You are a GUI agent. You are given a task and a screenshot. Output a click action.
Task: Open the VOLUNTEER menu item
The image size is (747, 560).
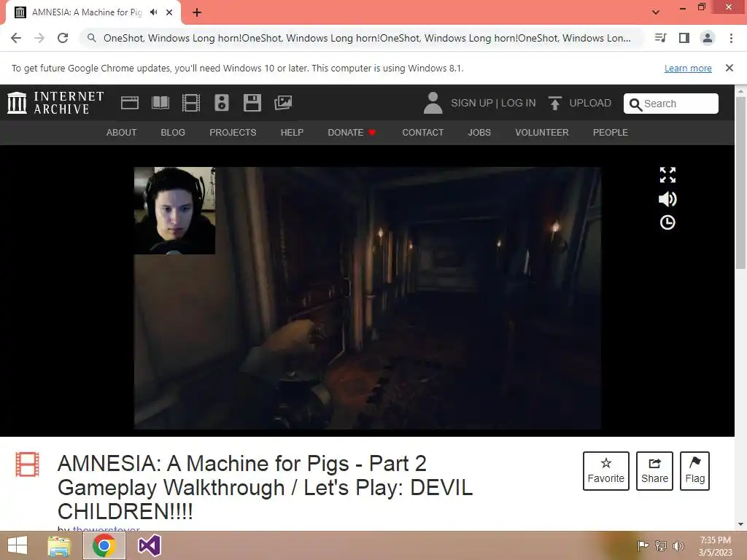(542, 133)
